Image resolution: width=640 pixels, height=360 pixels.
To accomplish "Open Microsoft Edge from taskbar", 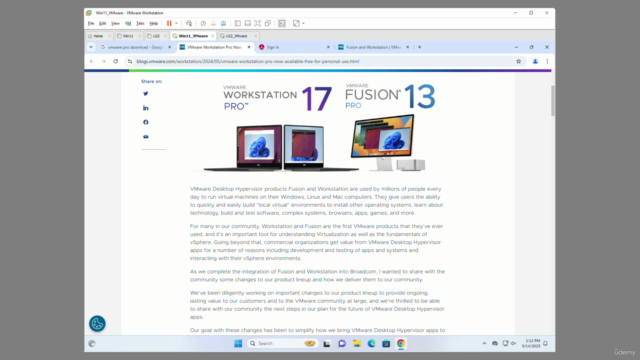I will [371, 344].
